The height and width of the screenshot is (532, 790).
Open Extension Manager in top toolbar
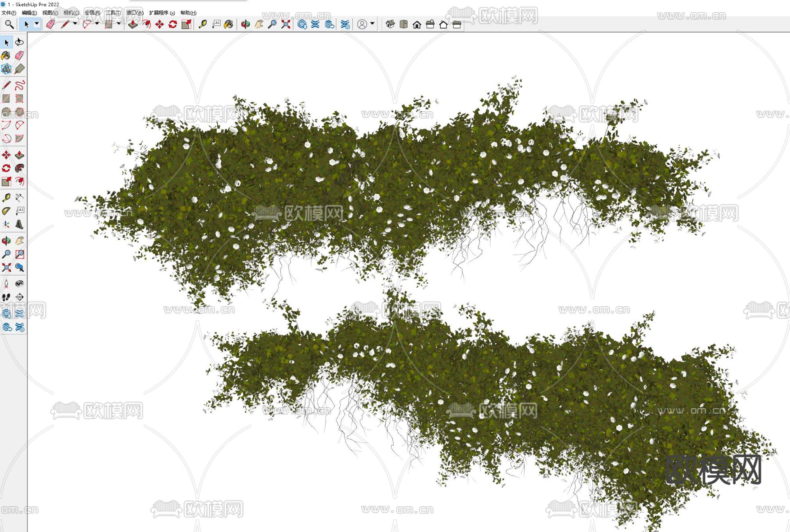coord(345,24)
